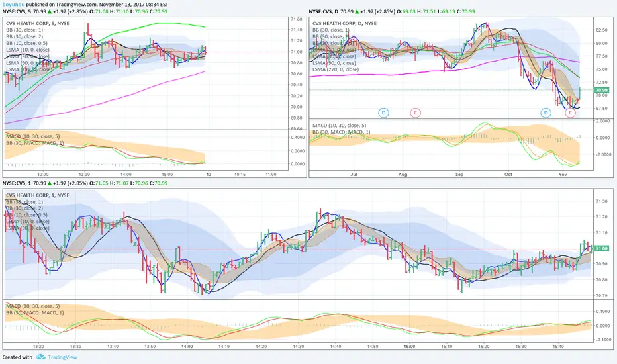Viewport: 617px width, 364px height.
Task: Click the Sep label on daily chart axis
Action: point(459,174)
